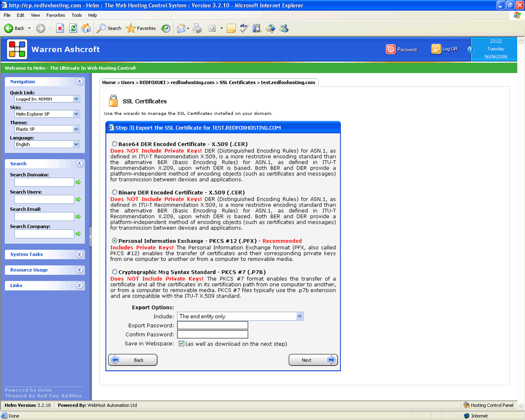Run the abc spell check icon
Screen dimensions: 525x420
[244, 28]
